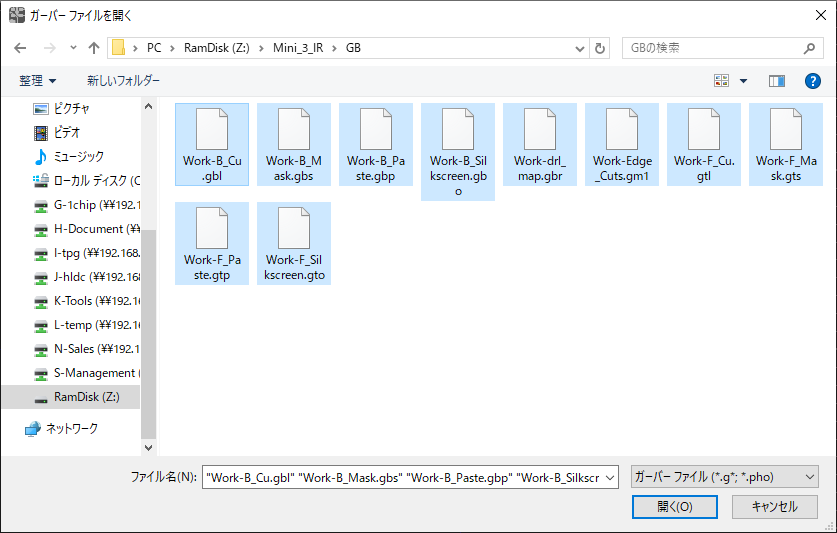Open H-Document network drive

coord(86,229)
